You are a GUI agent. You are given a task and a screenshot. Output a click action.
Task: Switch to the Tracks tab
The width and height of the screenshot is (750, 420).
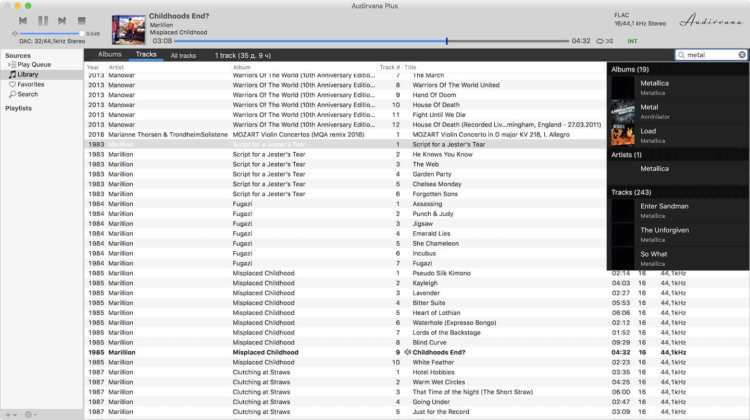[146, 55]
